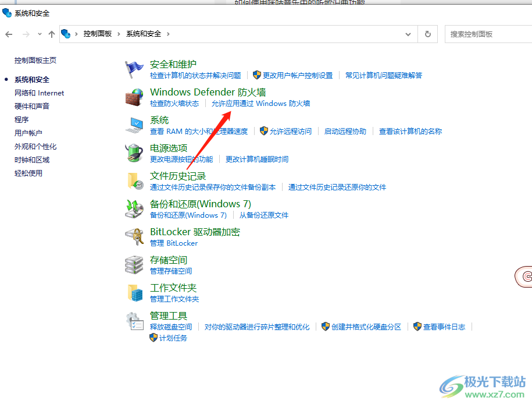Click 管理存储空间 link
532x404 pixels.
click(171, 271)
